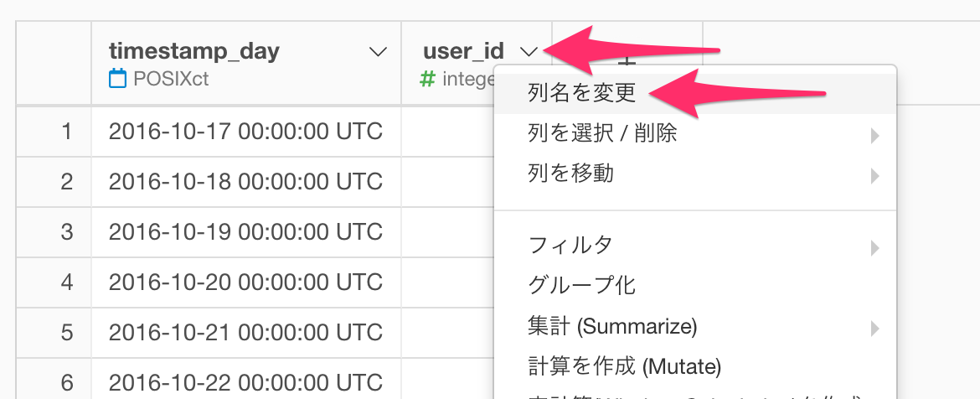Select row number 5 in the table

tap(67, 332)
